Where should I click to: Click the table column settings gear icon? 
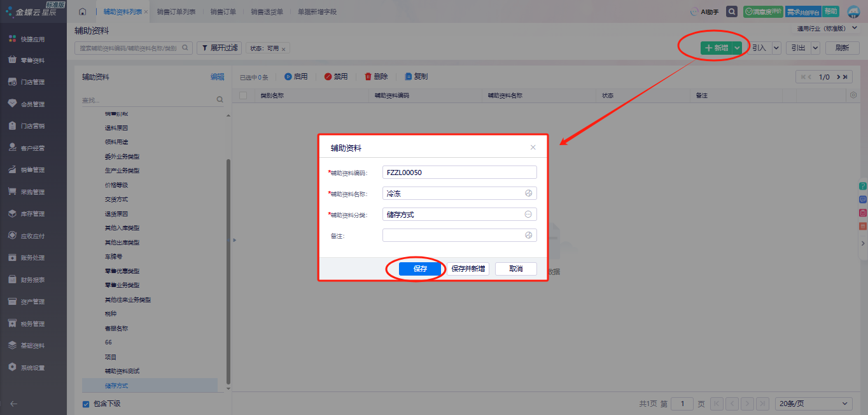point(853,95)
